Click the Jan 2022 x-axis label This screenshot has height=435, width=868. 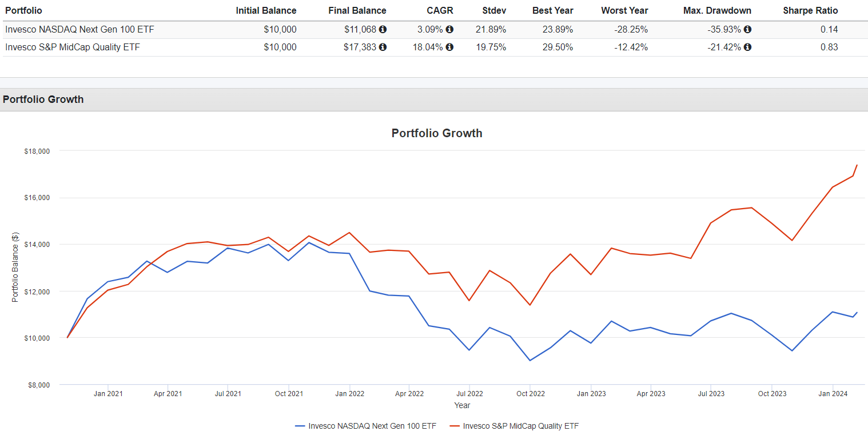tap(349, 394)
